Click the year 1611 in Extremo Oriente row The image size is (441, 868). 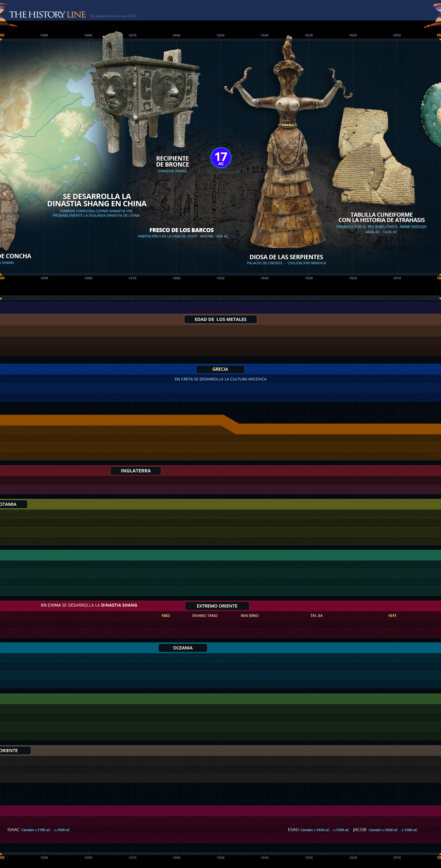click(392, 616)
